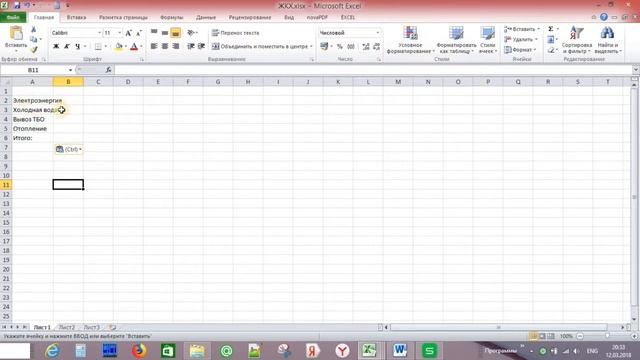Click the Copy icon in clipboard group

pos(33,39)
